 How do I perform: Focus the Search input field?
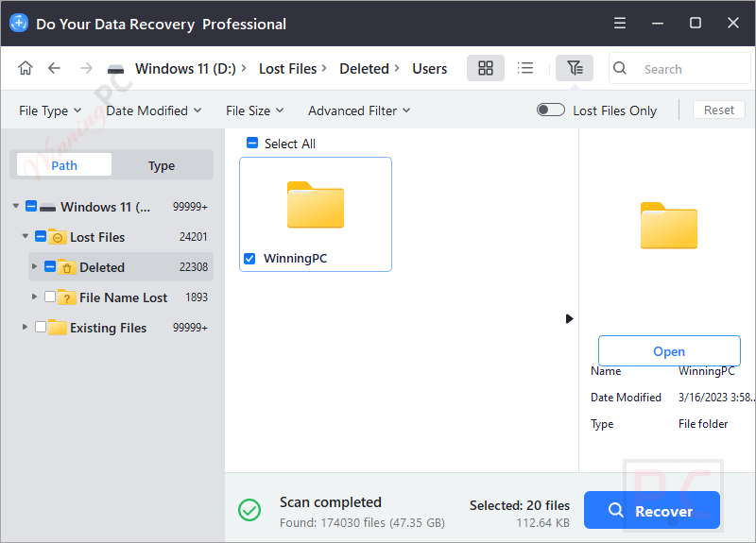pos(679,68)
